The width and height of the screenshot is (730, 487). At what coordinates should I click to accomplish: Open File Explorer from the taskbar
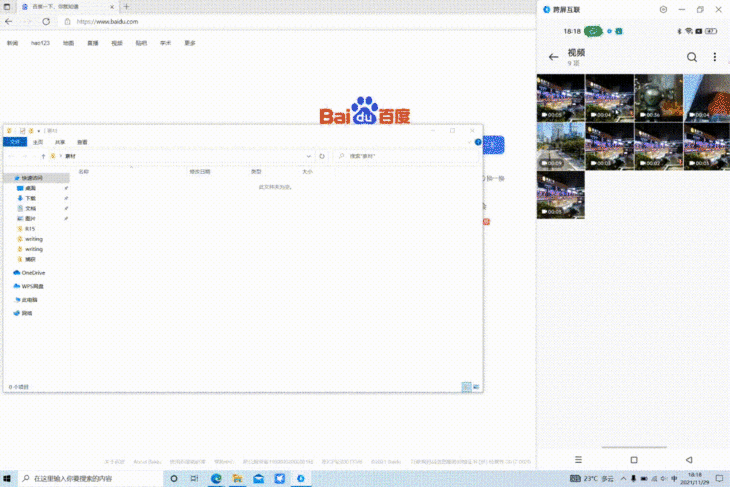(x=237, y=478)
